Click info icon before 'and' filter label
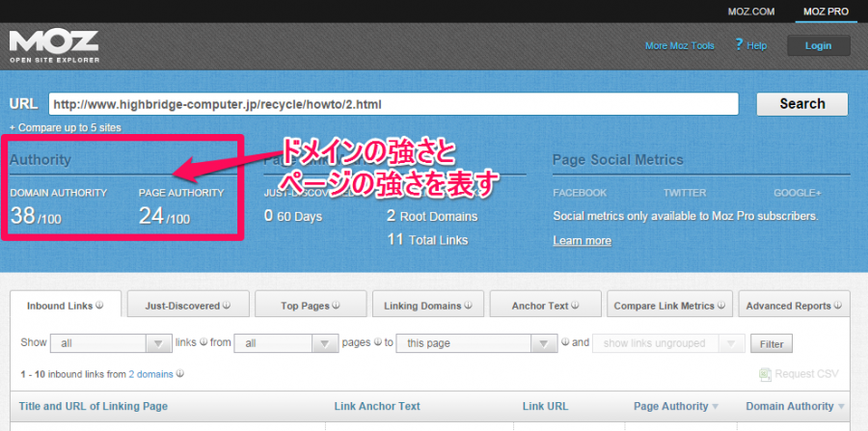The height and width of the screenshot is (431, 868). click(x=564, y=342)
